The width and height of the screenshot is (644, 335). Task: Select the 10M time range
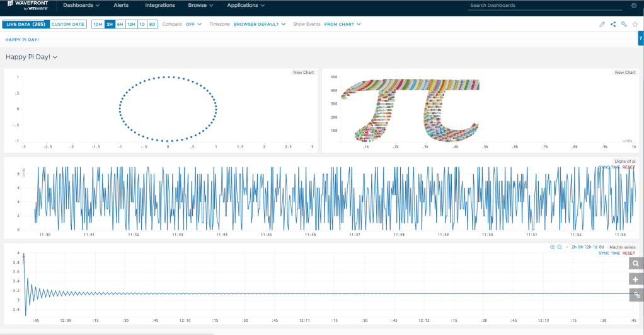(98, 24)
